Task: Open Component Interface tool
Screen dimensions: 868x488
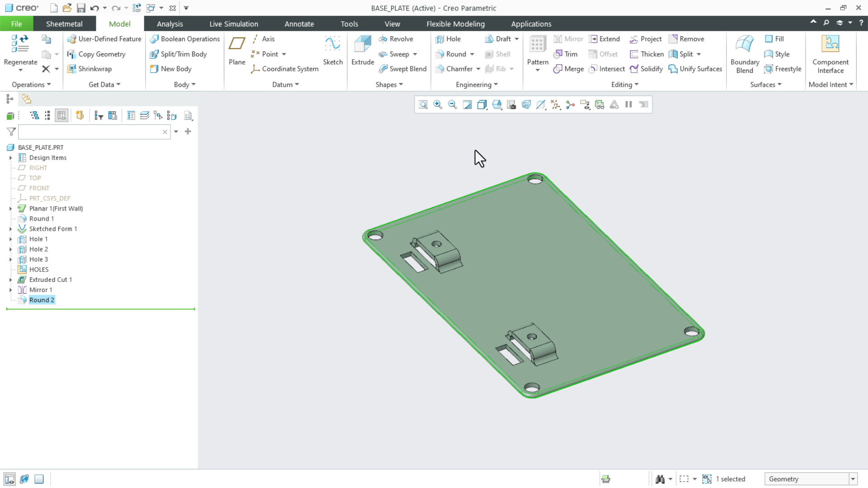Action: [x=830, y=54]
